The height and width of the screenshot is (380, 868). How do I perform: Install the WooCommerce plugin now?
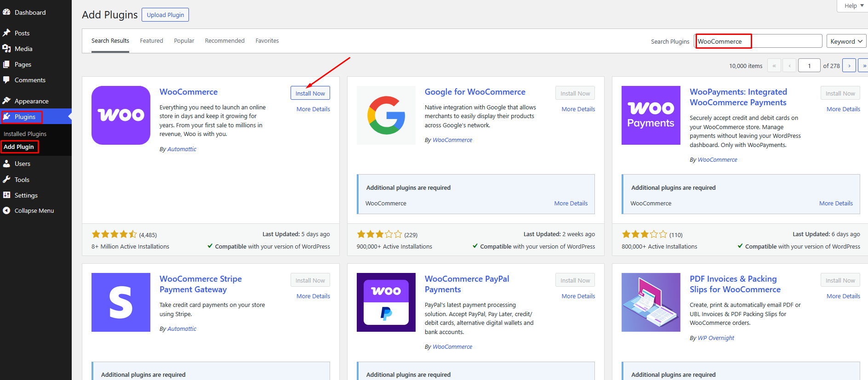point(310,93)
